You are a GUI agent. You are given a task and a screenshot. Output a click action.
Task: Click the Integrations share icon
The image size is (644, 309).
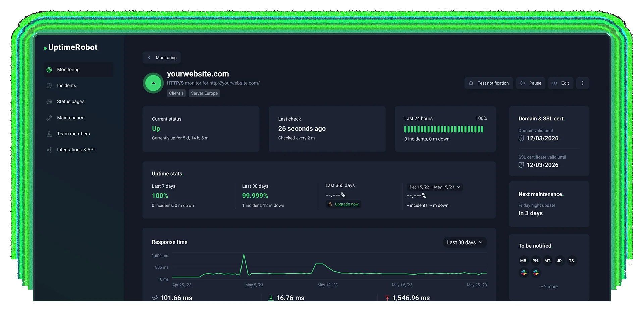click(x=49, y=150)
